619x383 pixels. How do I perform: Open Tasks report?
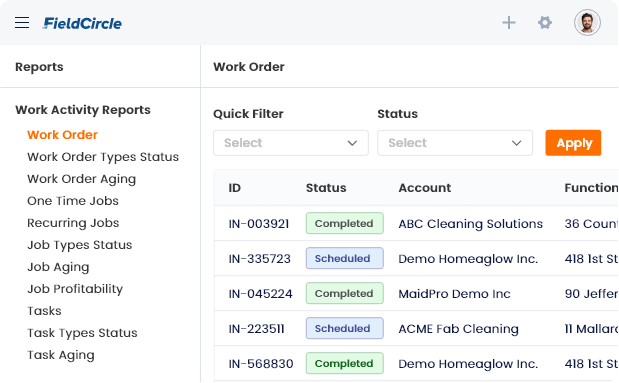point(44,311)
